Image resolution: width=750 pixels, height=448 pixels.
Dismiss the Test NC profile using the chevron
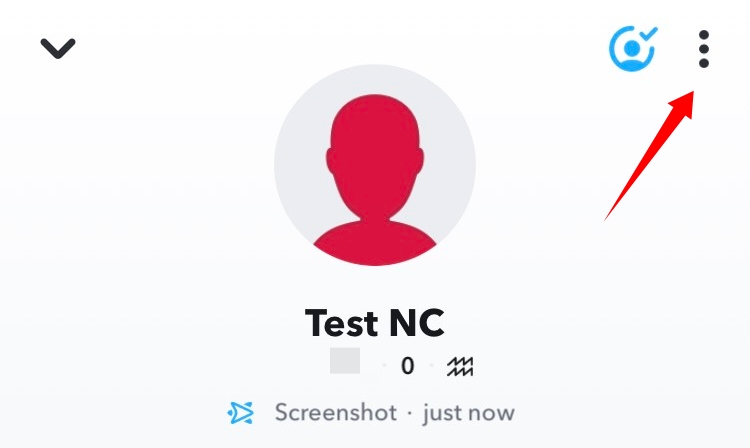click(58, 48)
